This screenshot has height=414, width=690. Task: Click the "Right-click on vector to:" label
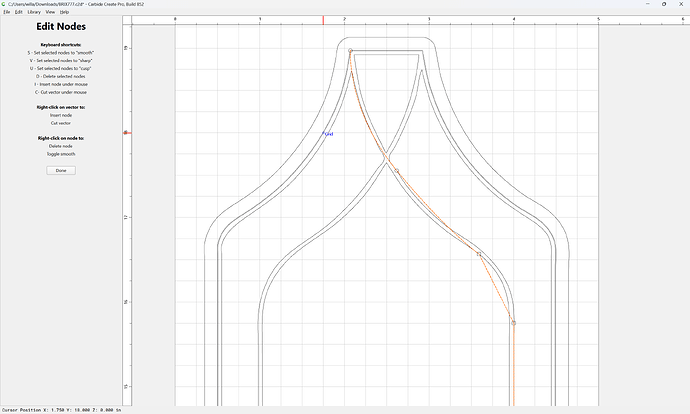[61, 107]
